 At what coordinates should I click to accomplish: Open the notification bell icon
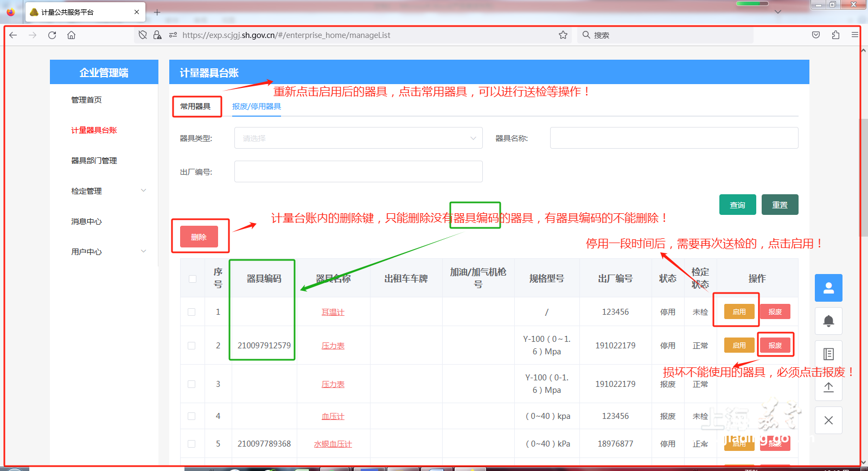click(828, 321)
